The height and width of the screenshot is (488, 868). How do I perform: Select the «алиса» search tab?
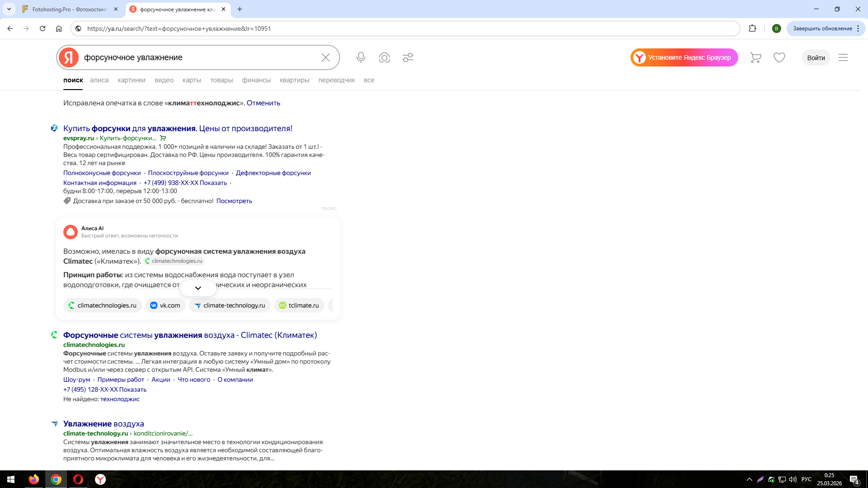pyautogui.click(x=99, y=80)
